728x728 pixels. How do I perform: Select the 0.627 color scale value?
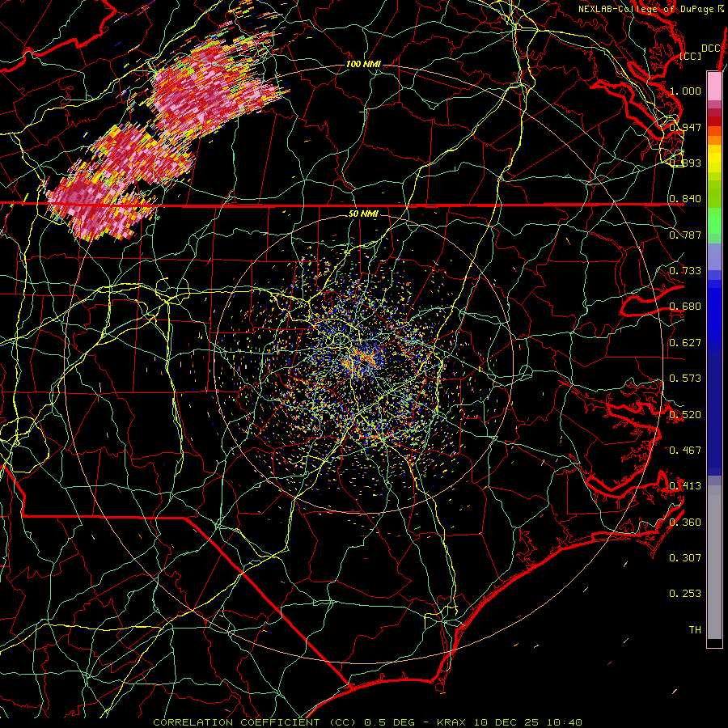coord(685,343)
